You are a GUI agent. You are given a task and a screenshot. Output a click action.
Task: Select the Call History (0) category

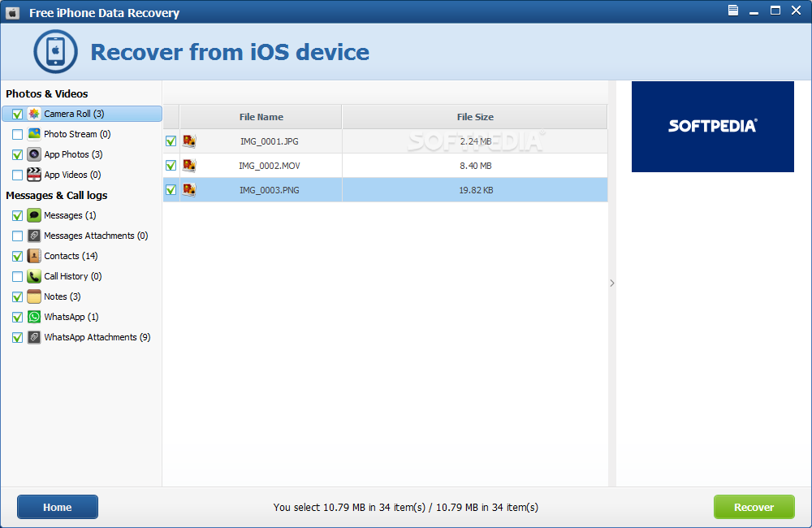73,276
